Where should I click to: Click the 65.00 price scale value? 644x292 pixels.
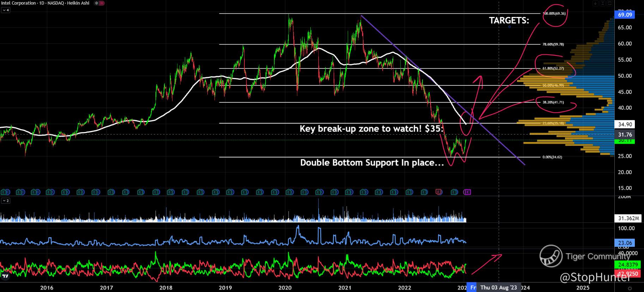(x=625, y=28)
